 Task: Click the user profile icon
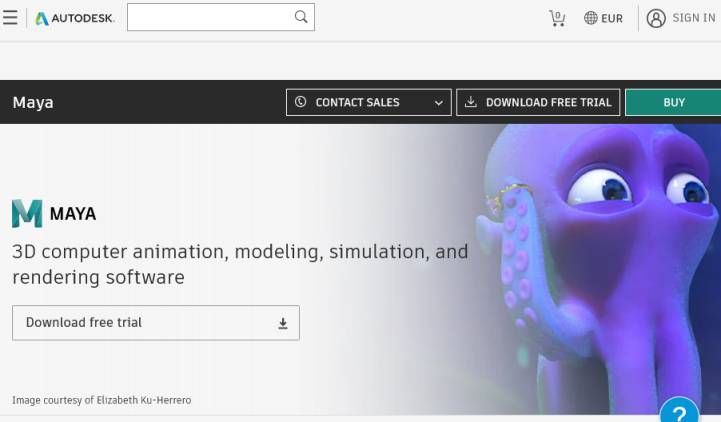[x=656, y=18]
